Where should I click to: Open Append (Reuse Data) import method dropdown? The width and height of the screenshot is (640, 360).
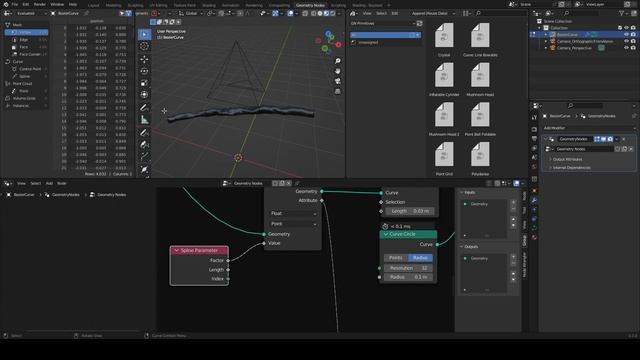point(433,13)
